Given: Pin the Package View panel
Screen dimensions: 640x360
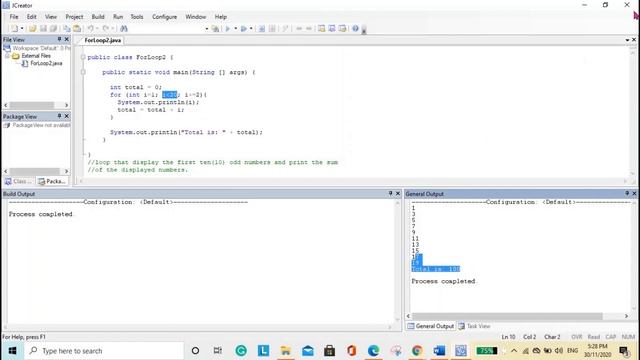Looking at the screenshot, I should (x=59, y=116).
